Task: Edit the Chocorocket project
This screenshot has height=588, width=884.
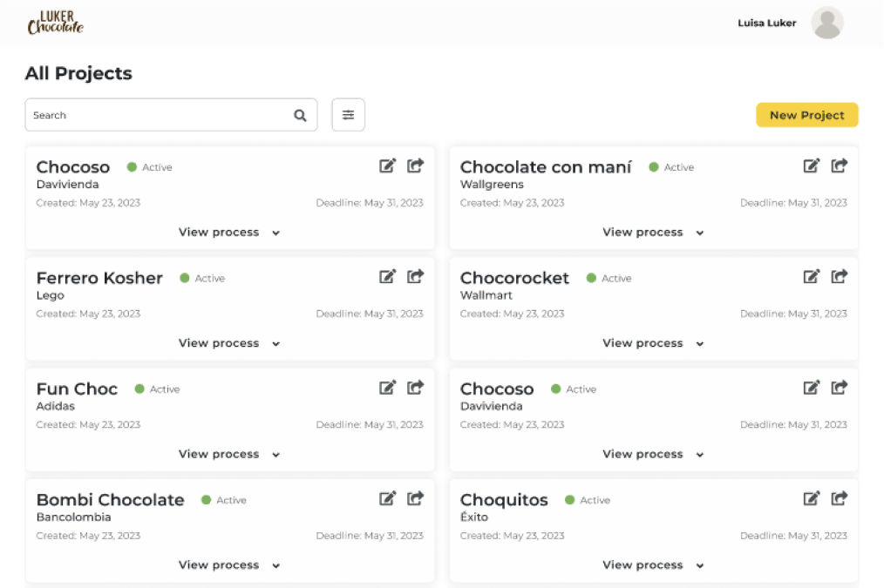Action: coord(812,276)
